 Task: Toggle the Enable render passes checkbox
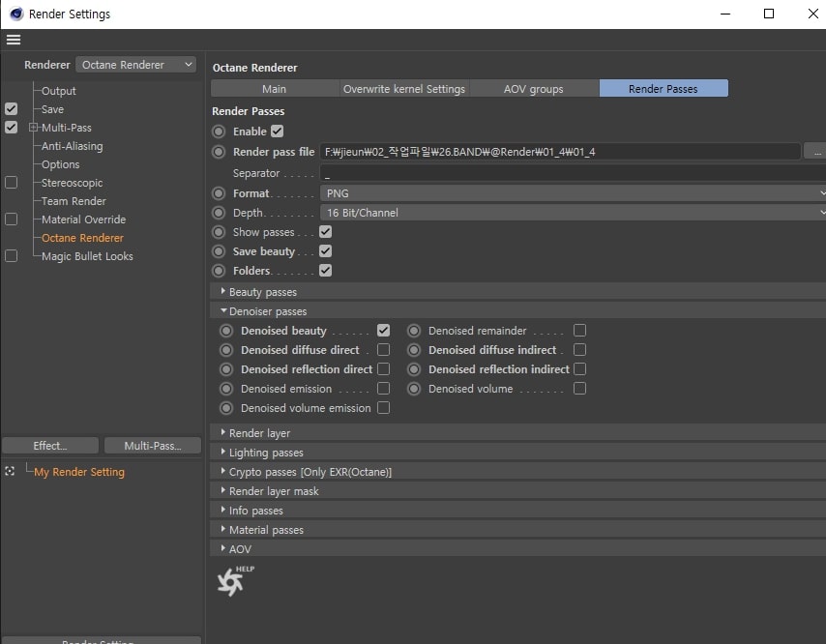point(277,132)
